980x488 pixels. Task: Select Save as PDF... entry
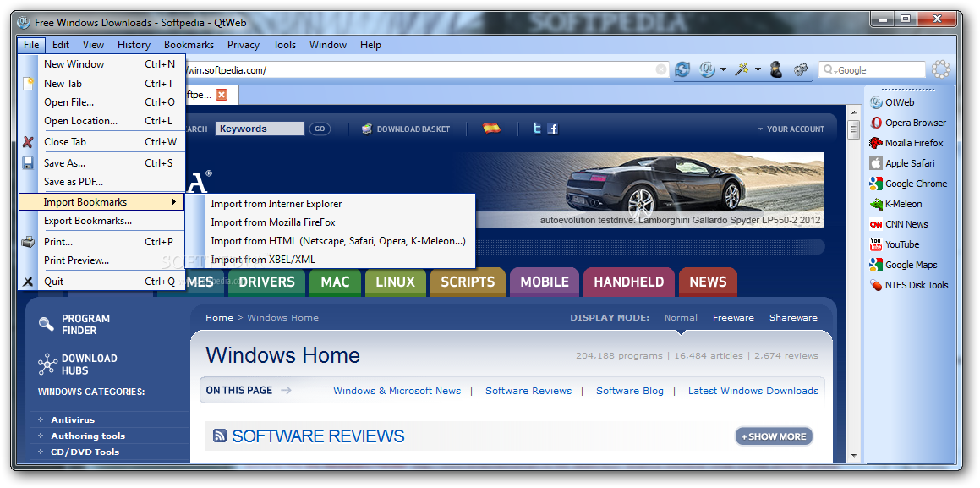101,182
